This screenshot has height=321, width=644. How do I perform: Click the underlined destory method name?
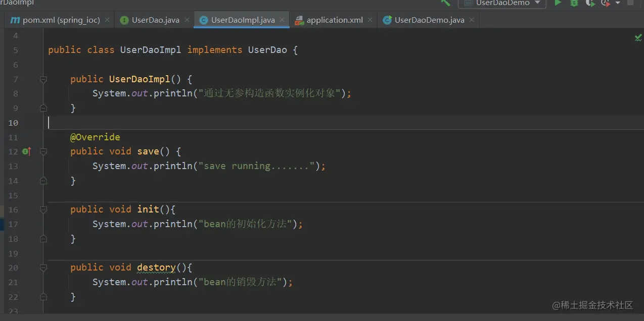tap(156, 268)
